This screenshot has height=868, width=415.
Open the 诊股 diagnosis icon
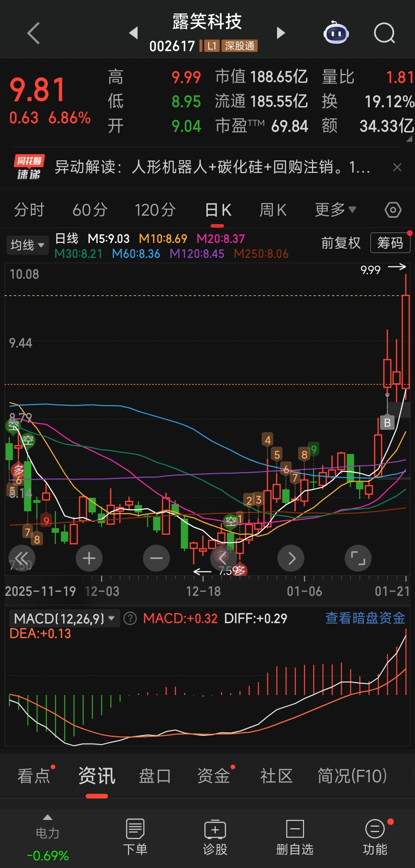pyautogui.click(x=215, y=837)
